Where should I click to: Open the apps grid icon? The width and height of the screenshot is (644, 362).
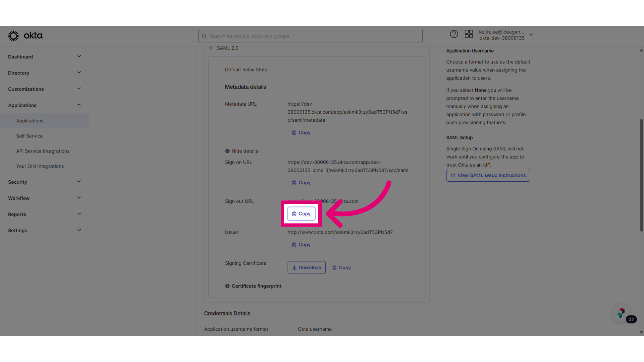[469, 34]
